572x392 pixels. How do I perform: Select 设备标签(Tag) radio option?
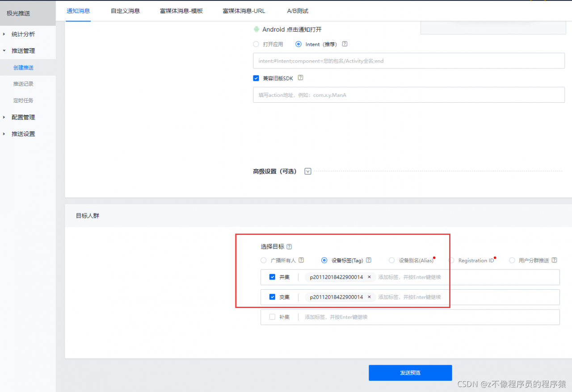324,260
